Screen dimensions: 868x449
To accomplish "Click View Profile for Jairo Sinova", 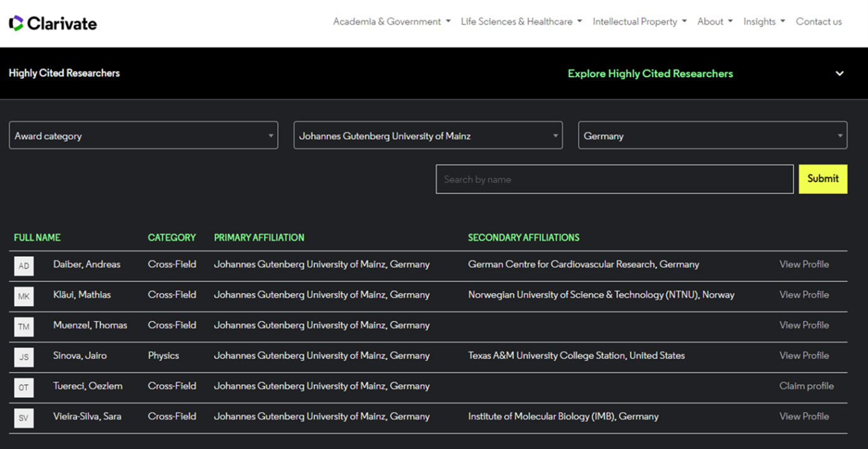I will click(804, 355).
